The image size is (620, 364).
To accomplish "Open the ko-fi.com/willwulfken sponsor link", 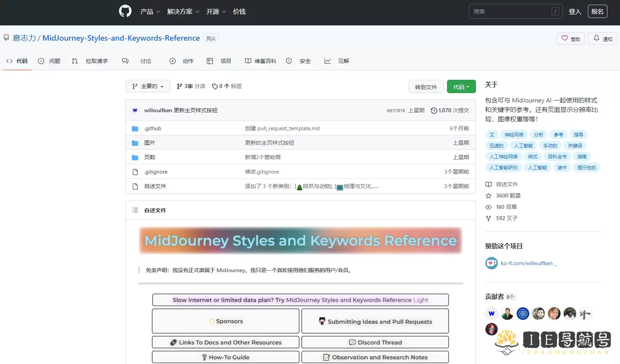I will [528, 263].
